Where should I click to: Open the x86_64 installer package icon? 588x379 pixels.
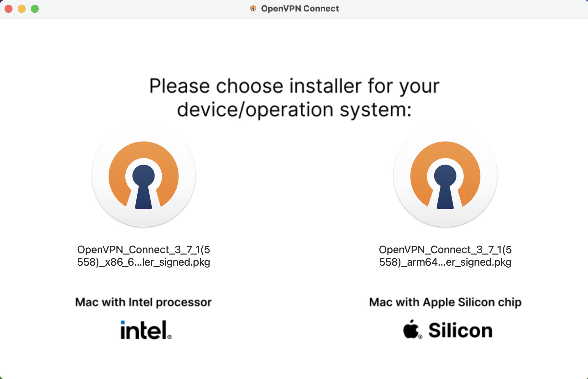[144, 175]
